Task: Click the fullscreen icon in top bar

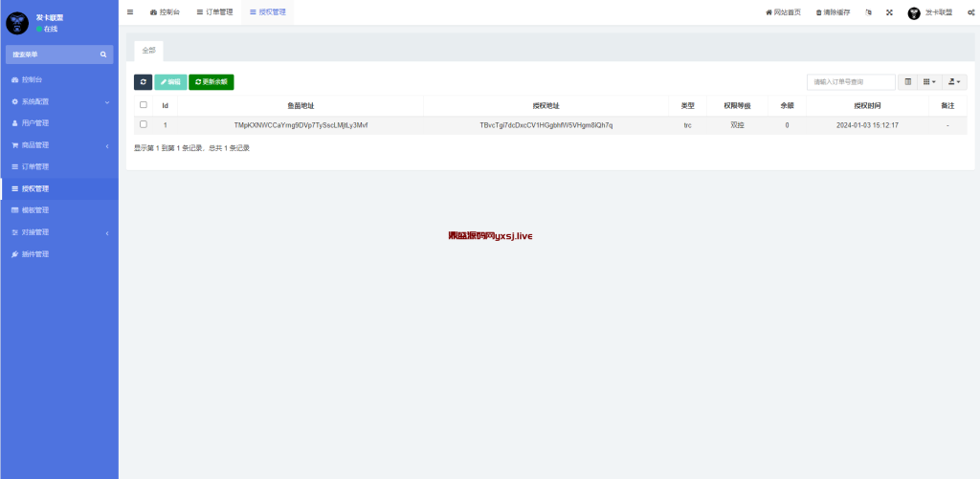Action: (889, 12)
